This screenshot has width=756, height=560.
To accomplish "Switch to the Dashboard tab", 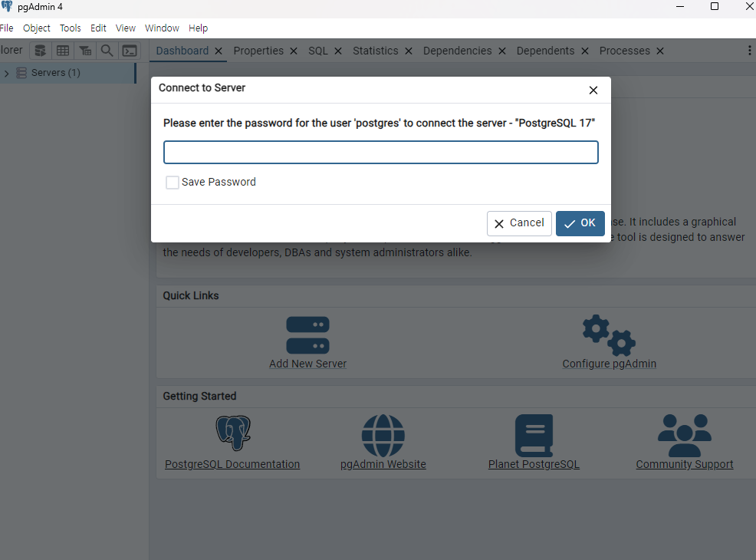I will coord(182,51).
